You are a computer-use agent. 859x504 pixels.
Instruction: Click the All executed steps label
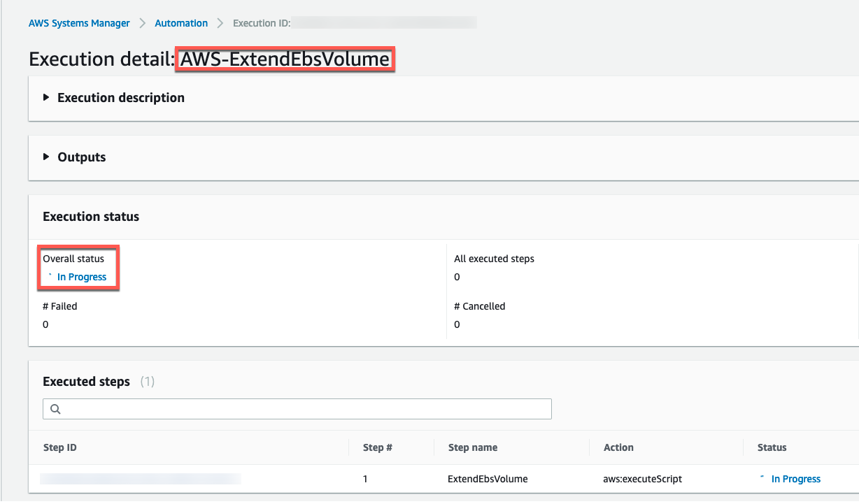[x=494, y=259]
